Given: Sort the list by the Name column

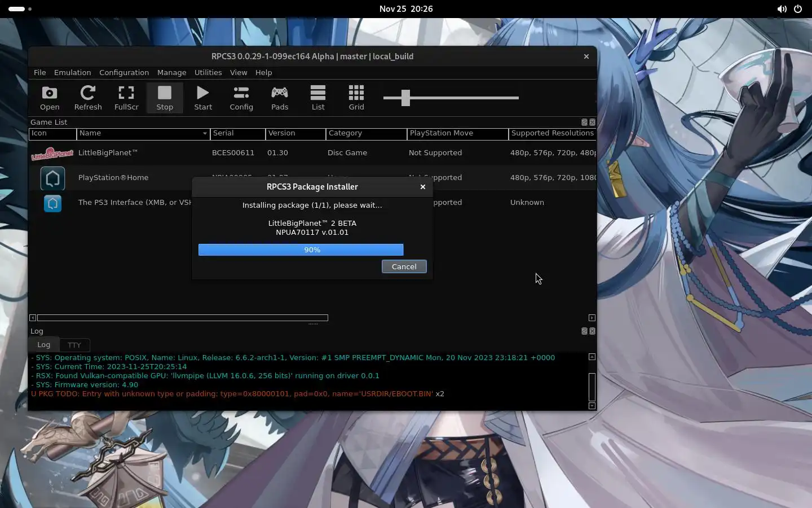Looking at the screenshot, I should pos(143,134).
